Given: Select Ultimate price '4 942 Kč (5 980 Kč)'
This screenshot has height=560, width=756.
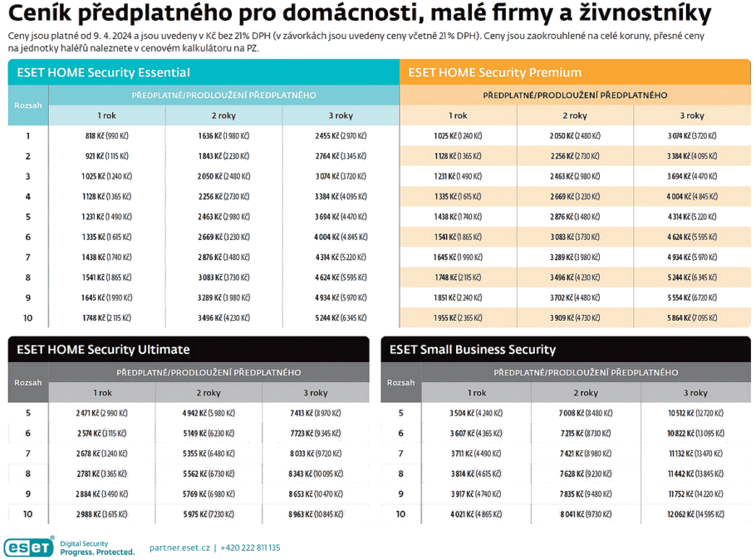Looking at the screenshot, I should tap(209, 414).
